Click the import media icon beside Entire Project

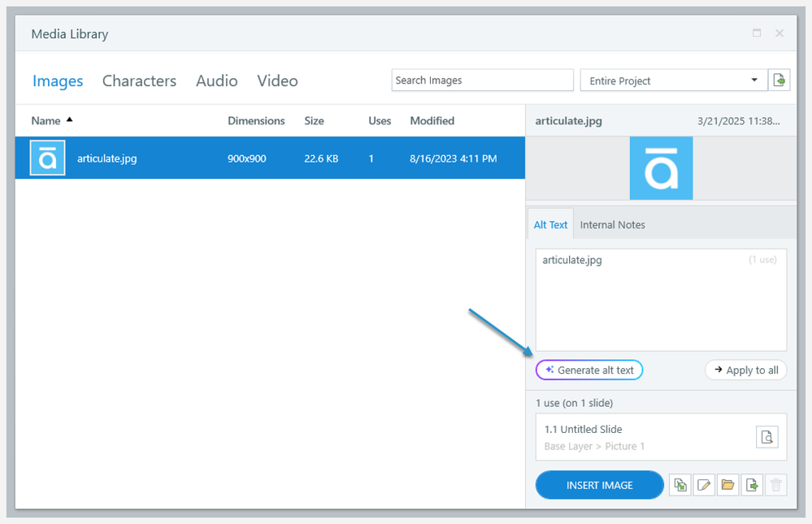[x=779, y=80]
